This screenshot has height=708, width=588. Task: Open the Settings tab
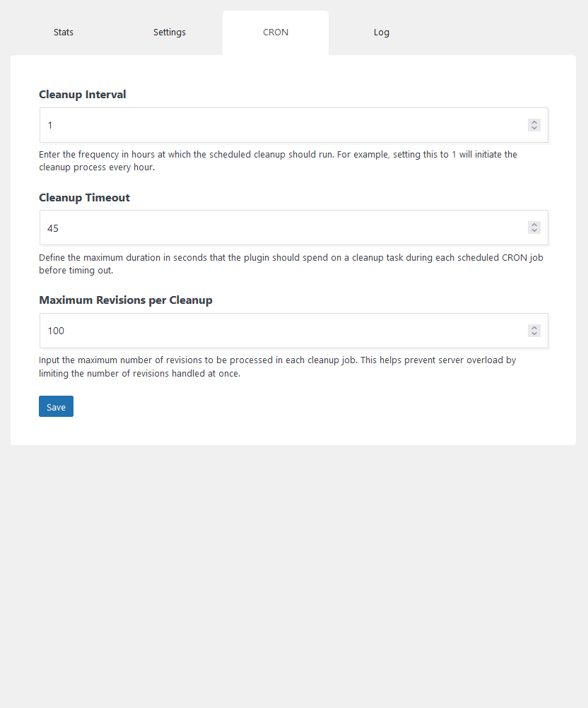click(170, 33)
